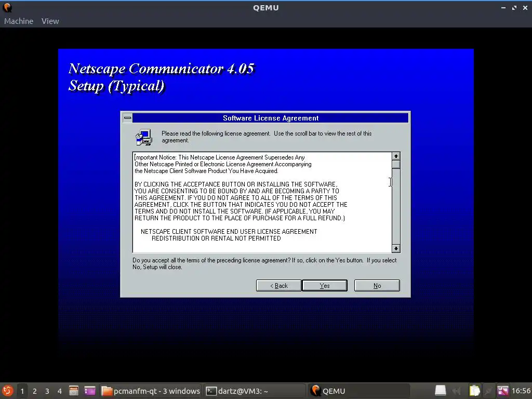Click the screenshot tray icon next to clock

point(503,391)
